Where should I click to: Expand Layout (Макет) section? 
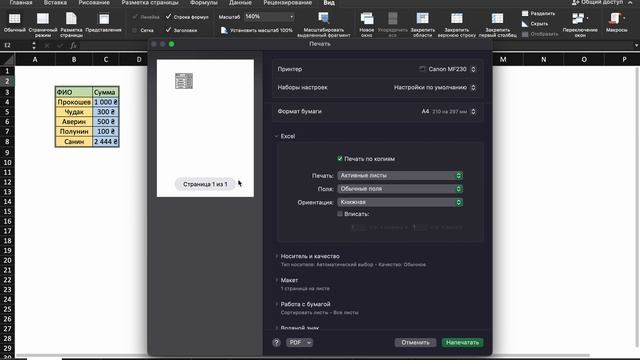pos(276,280)
